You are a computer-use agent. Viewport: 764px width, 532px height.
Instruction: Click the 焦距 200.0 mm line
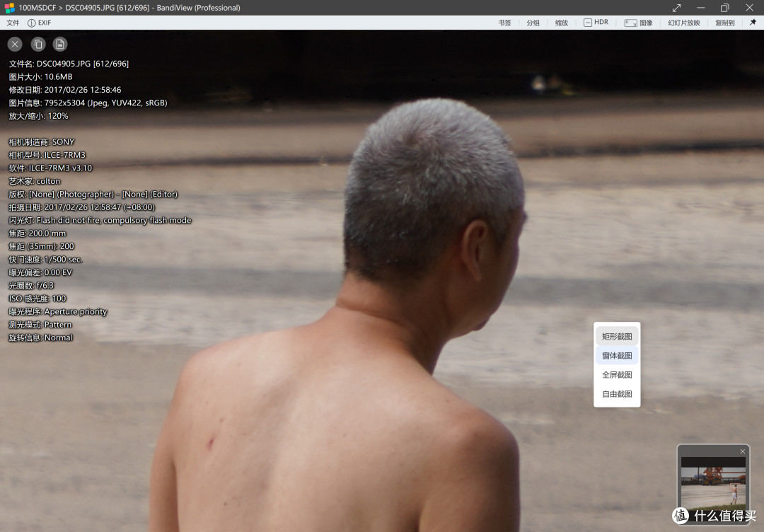pos(37,233)
